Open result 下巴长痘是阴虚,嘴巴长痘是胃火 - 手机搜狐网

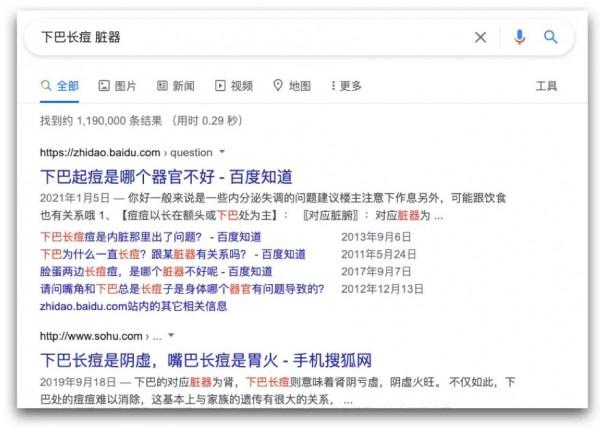coord(206,360)
